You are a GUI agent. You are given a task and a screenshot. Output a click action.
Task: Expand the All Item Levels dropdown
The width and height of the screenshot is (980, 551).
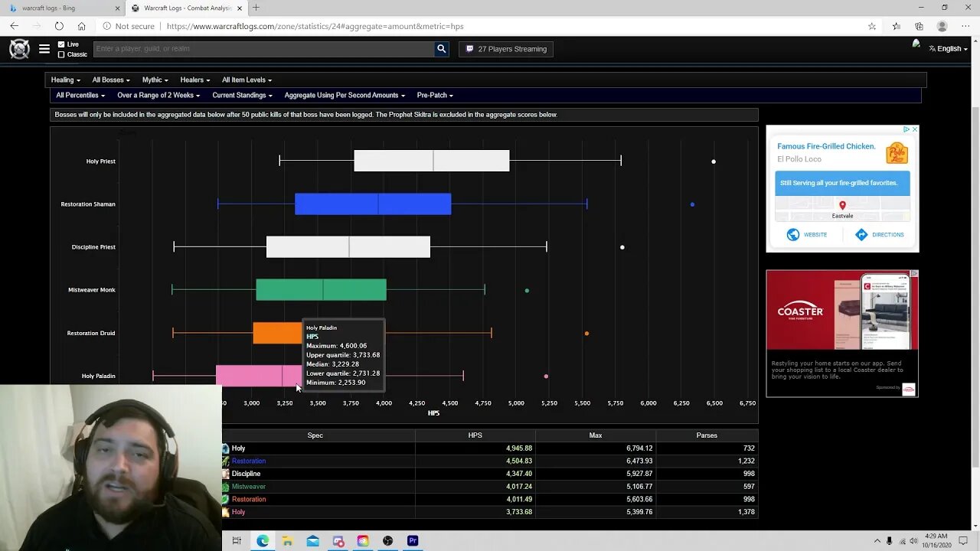coord(247,80)
